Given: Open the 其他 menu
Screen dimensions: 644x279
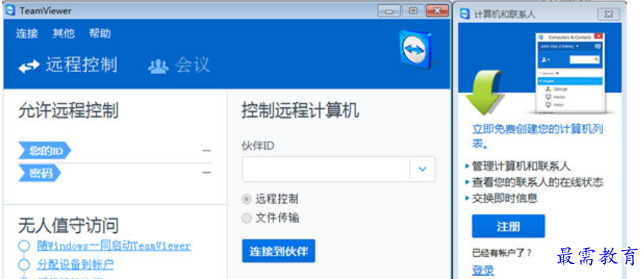Looking at the screenshot, I should [x=64, y=34].
